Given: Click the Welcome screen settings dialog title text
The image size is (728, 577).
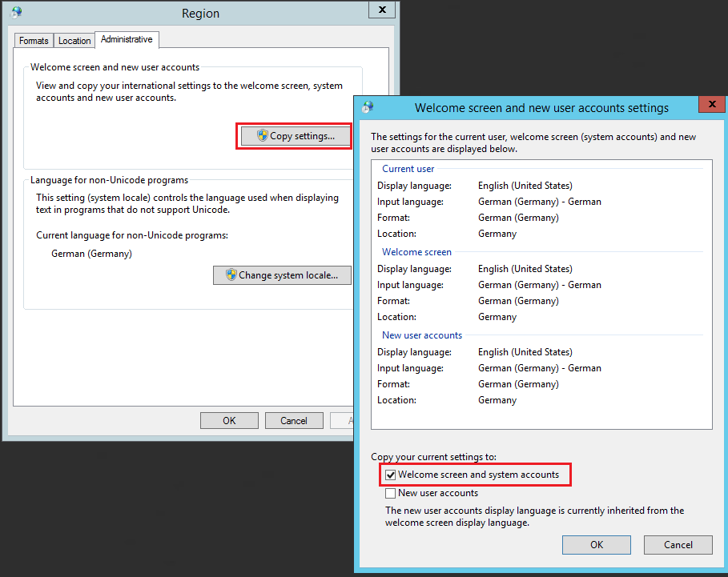Looking at the screenshot, I should (541, 107).
